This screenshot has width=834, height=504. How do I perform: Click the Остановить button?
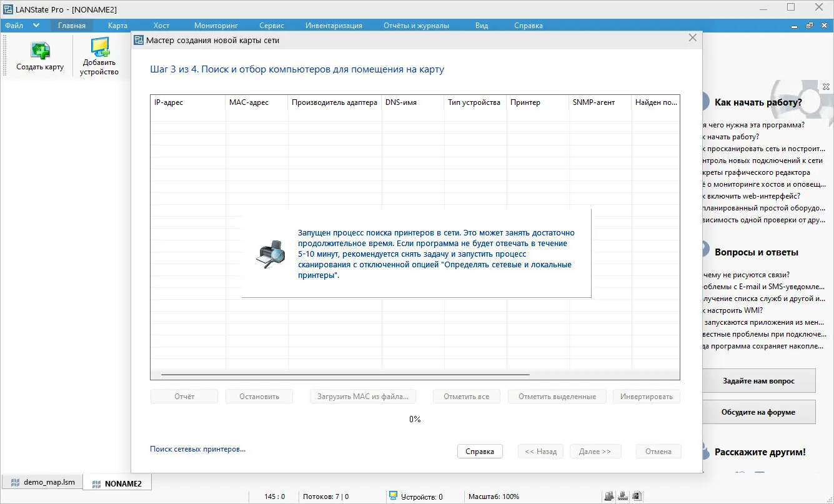point(259,397)
